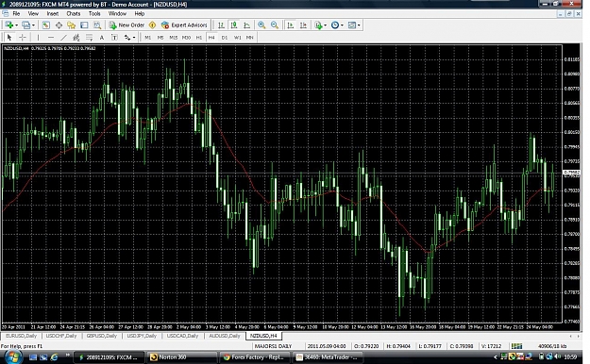Screen dimensions: 590x364
Task: Set timeframe to M5
Action: click(x=160, y=38)
